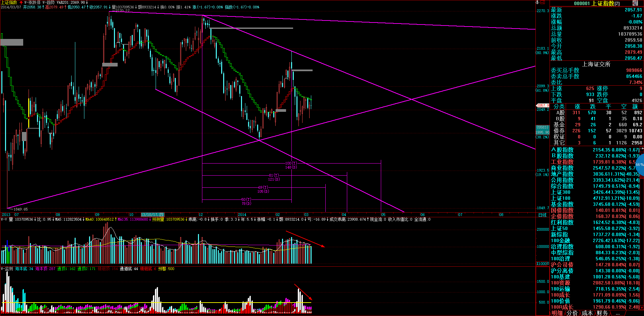Click the checkmark logo icon in quote header
The width and height of the screenshot is (644, 316).
click(635, 3)
